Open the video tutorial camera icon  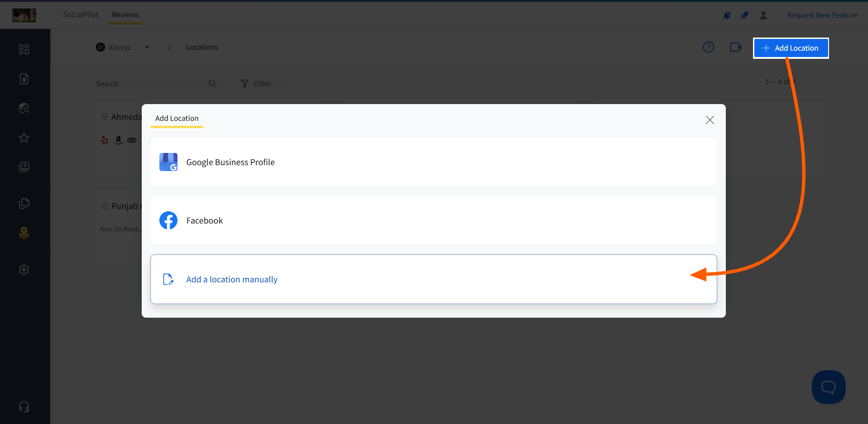[736, 47]
